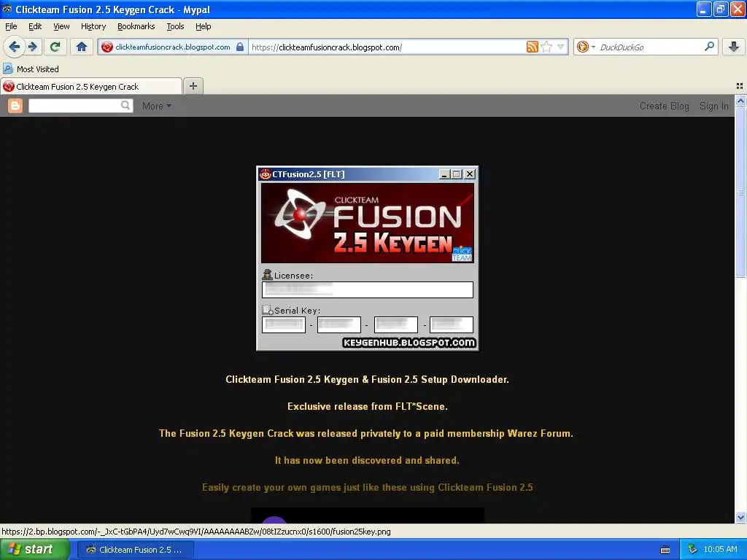Screen dimensions: 747x560
Task: Open the View menu
Action: (61, 26)
